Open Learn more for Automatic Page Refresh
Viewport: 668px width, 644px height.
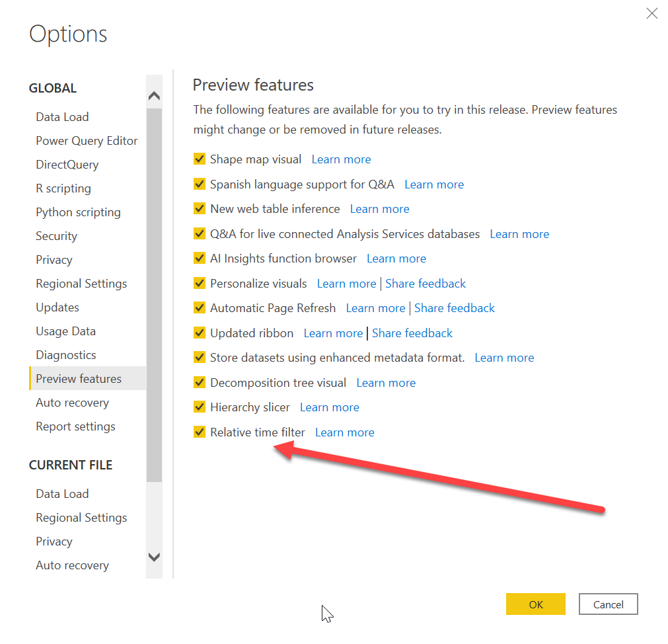[x=375, y=308]
